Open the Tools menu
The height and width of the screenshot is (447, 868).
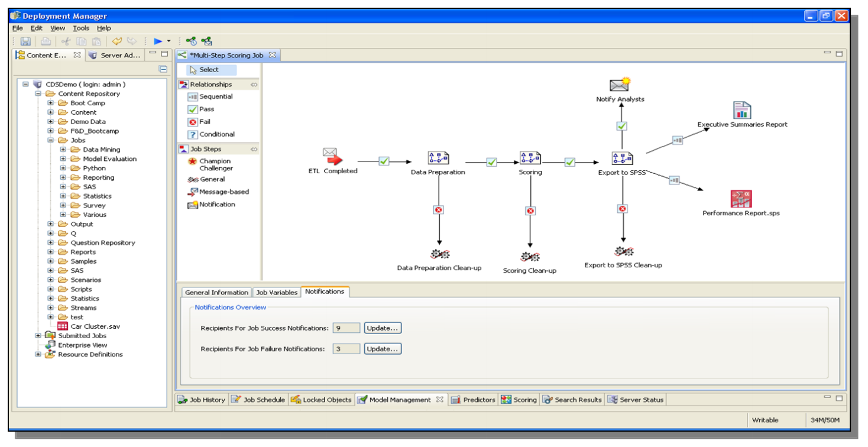tap(81, 28)
